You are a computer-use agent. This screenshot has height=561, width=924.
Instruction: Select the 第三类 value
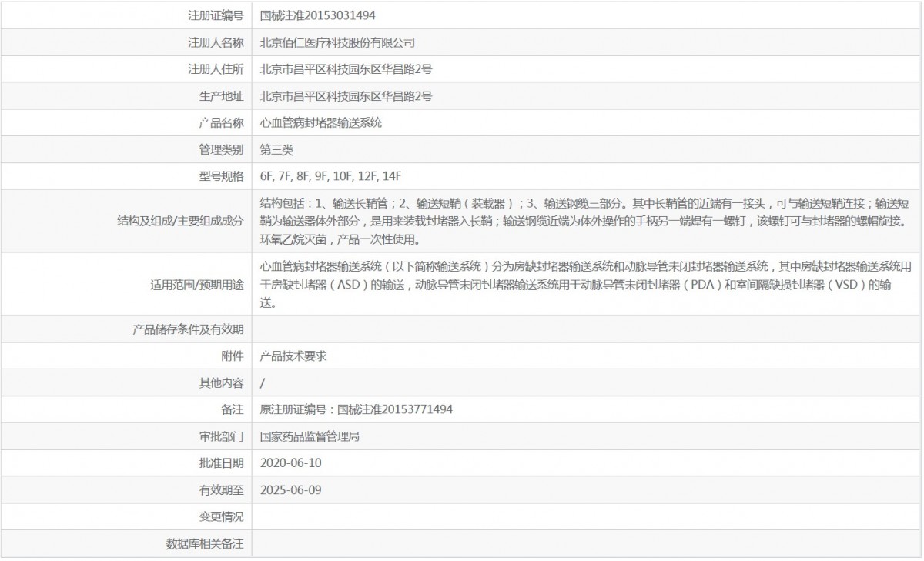click(276, 149)
